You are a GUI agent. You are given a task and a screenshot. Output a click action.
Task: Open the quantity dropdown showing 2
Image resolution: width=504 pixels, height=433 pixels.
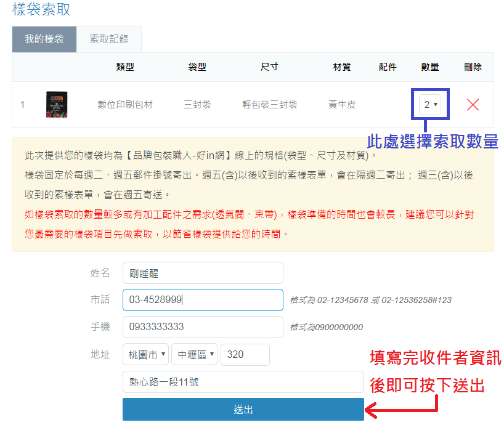431,105
